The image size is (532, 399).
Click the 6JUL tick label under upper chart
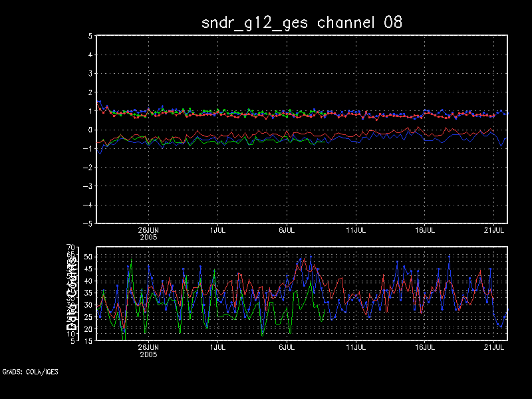pos(286,229)
